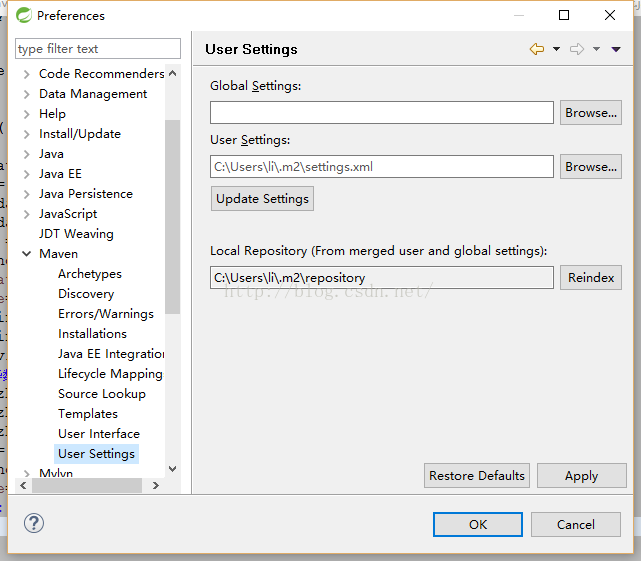The image size is (641, 561).
Task: Click the Apply button
Action: 581,476
